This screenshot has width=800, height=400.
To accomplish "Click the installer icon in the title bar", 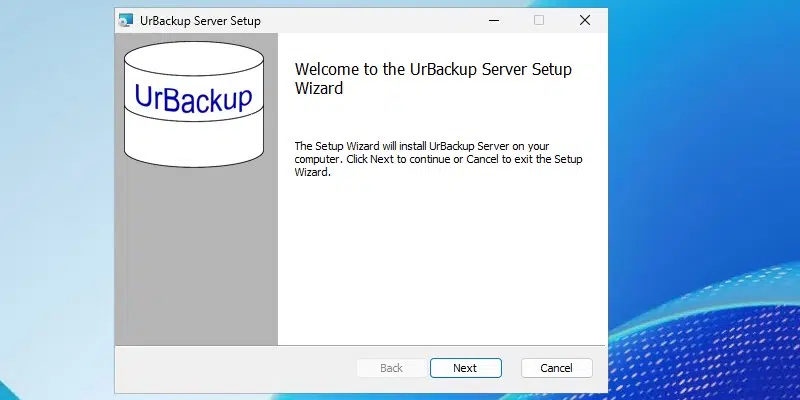I will [127, 20].
